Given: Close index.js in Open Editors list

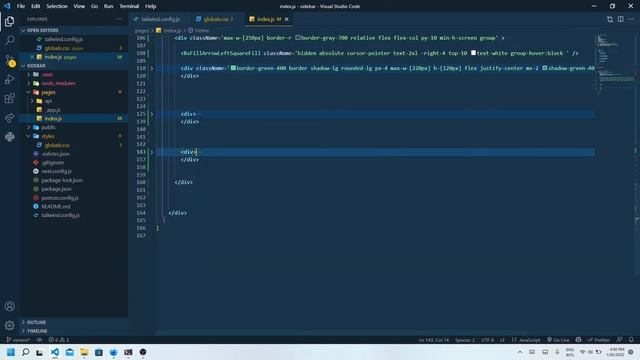Looking at the screenshot, I should (32, 57).
